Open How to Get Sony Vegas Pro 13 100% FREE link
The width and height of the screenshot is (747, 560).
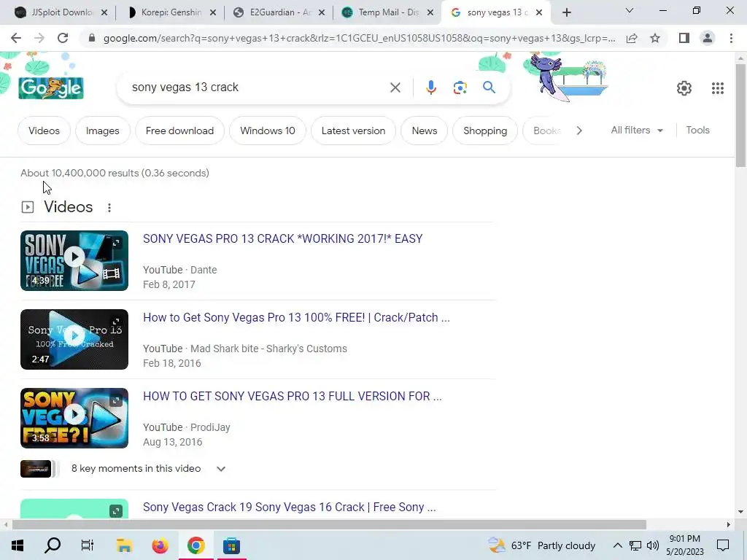click(296, 318)
